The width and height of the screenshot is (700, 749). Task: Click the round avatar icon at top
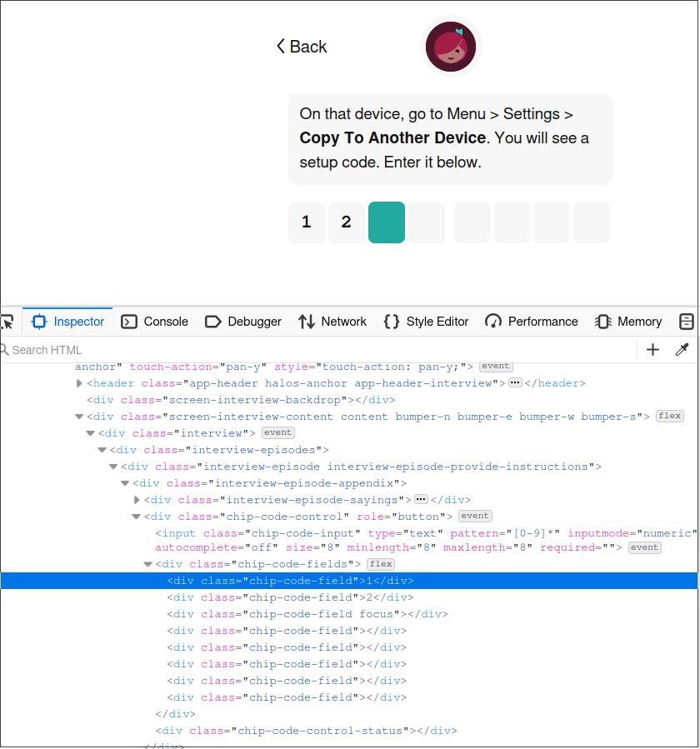click(452, 46)
